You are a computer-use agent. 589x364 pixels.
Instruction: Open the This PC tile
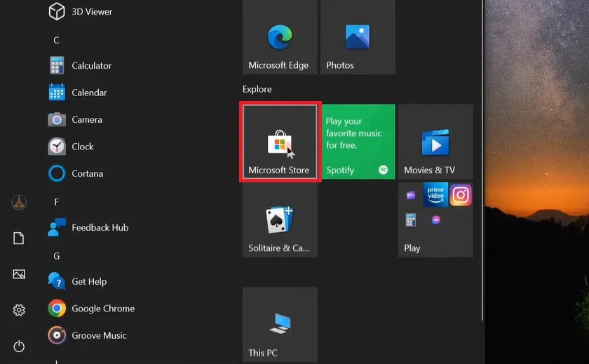[x=280, y=325]
